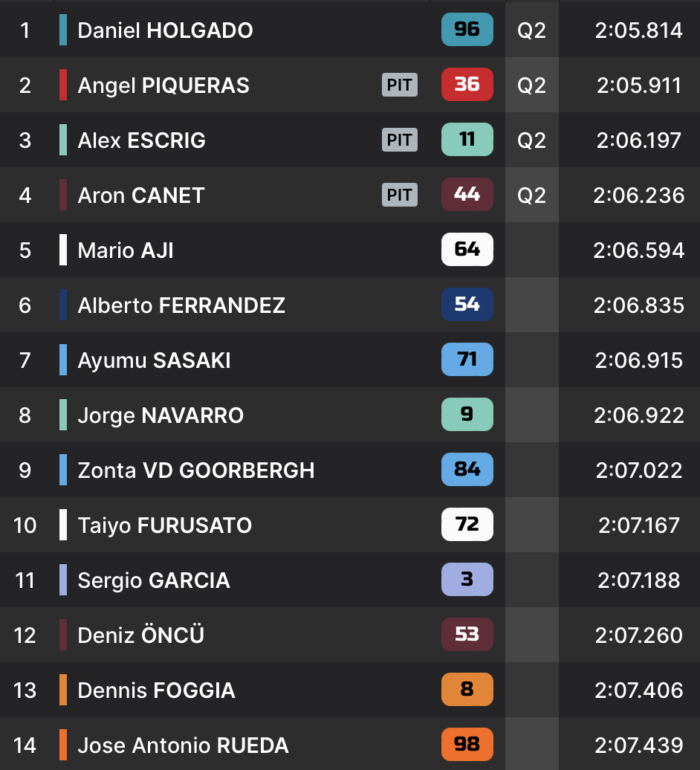Click the number 11 badge
Viewport: 700px width, 770px height.
coord(467,140)
